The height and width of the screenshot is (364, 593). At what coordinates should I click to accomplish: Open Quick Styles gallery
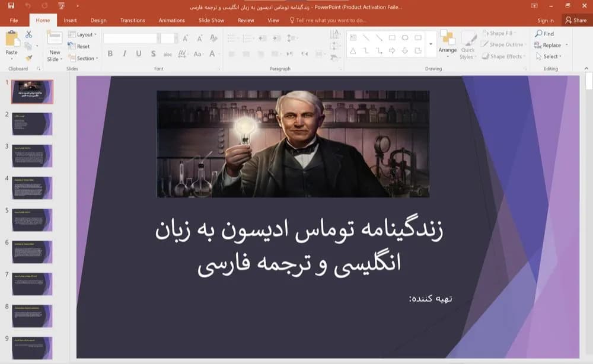468,46
